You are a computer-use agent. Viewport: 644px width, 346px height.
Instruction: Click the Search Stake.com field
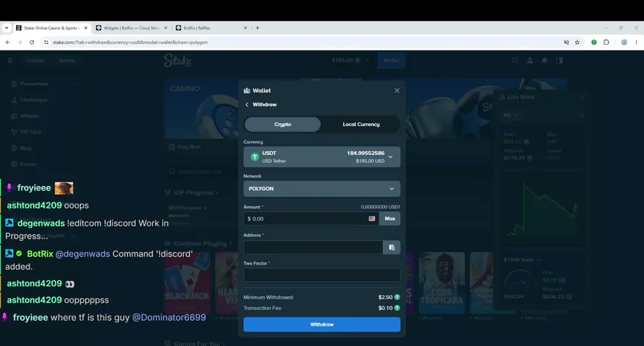200,172
